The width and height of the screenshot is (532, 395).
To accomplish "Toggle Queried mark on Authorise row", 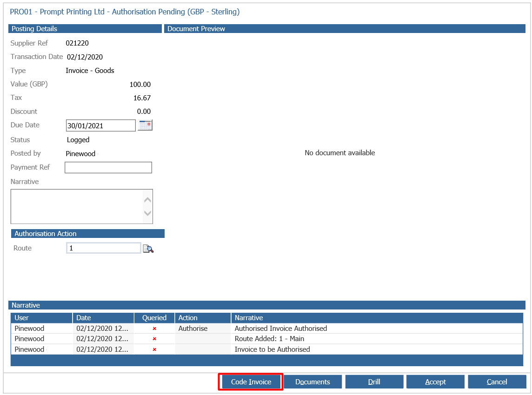I will coord(154,329).
